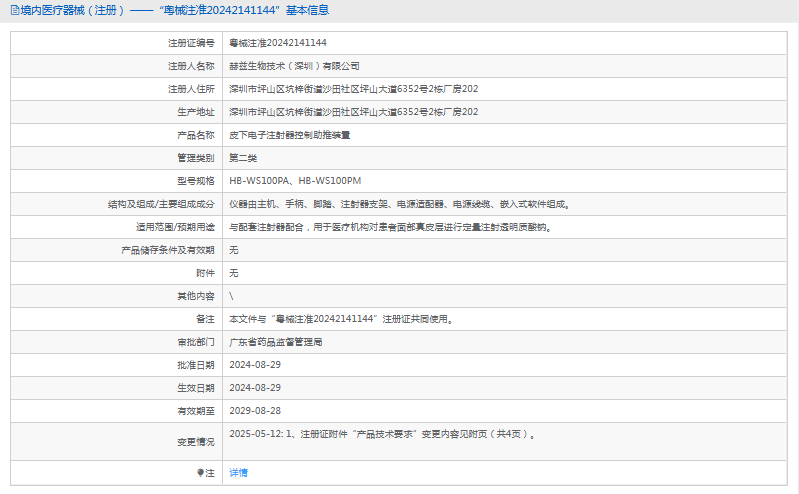Select model value HB-WS100PA、HB-WS100PM

tap(295, 181)
